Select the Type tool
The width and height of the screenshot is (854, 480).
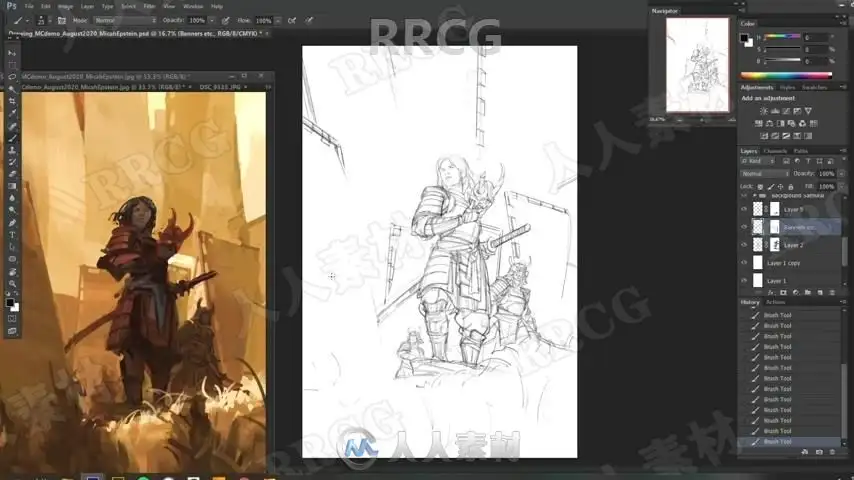click(12, 235)
